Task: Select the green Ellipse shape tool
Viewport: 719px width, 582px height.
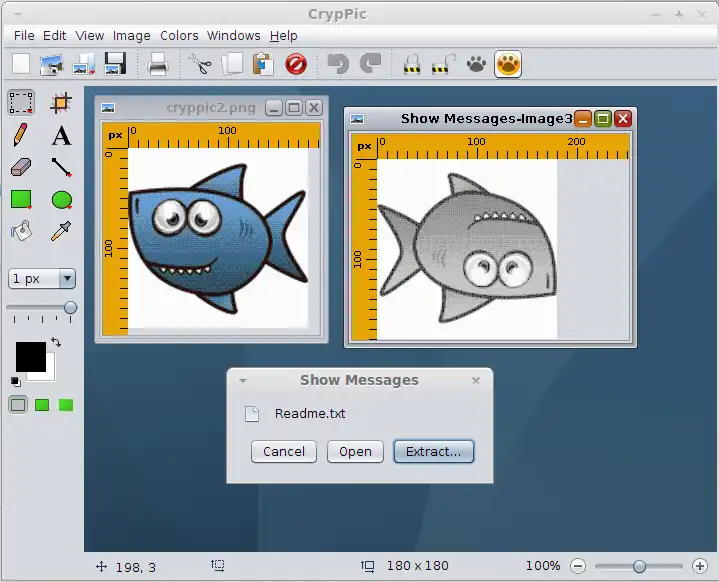Action: pos(61,200)
